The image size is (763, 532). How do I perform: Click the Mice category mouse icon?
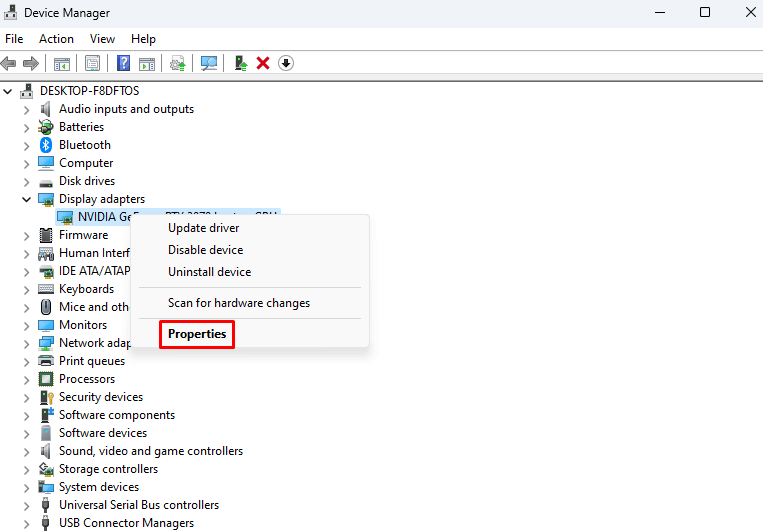46,307
